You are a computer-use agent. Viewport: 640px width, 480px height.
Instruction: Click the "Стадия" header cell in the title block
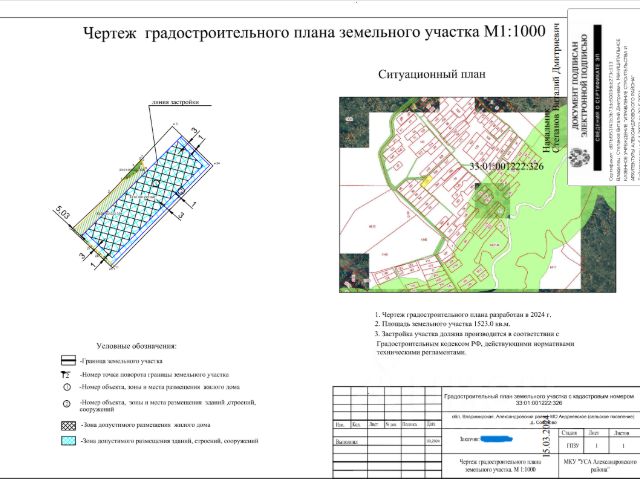click(x=569, y=433)
